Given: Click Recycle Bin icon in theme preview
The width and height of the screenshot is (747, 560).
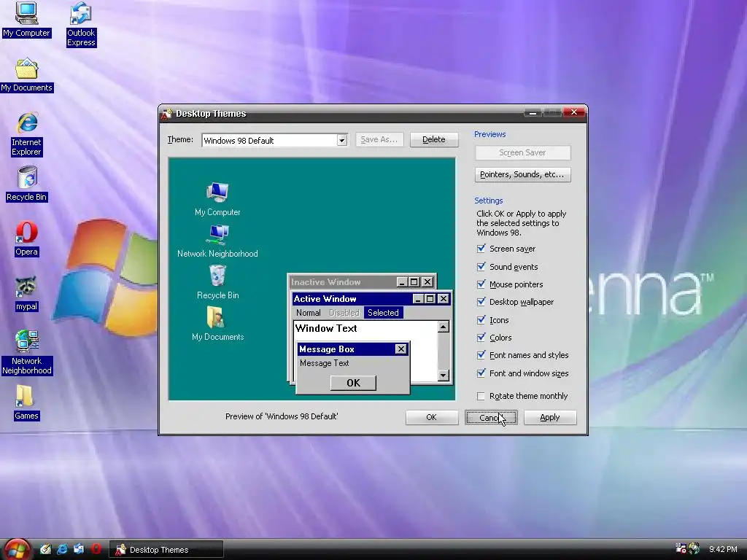Looking at the screenshot, I should coord(217,275).
